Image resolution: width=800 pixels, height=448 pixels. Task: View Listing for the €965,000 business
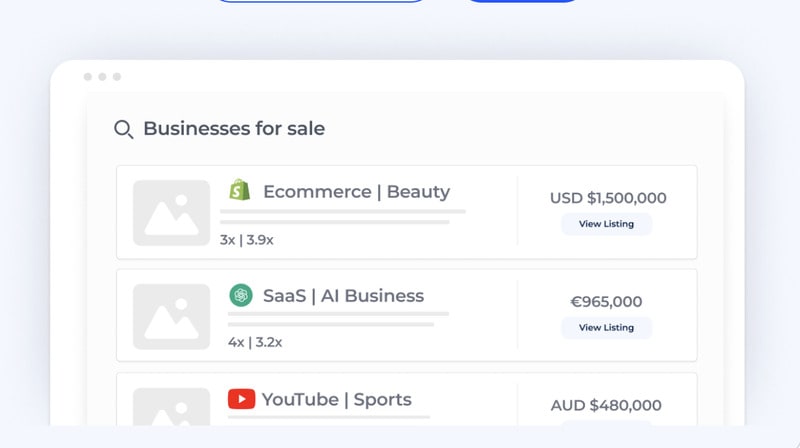click(606, 327)
